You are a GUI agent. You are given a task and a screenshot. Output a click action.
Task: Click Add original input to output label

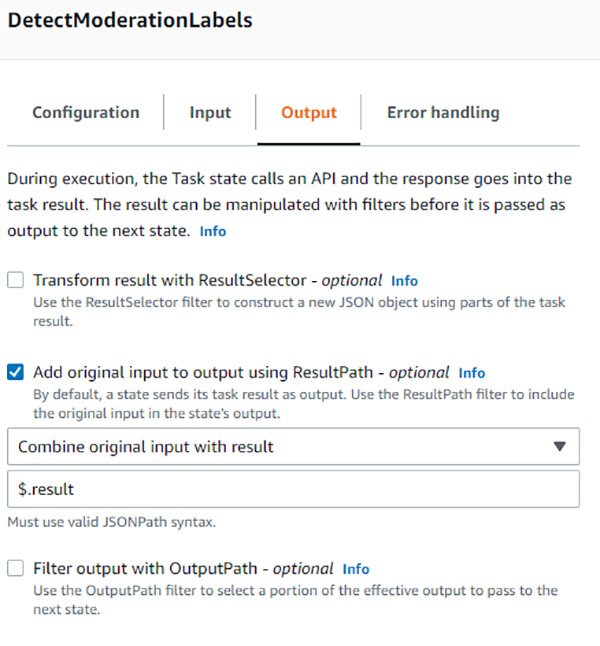[x=240, y=373]
